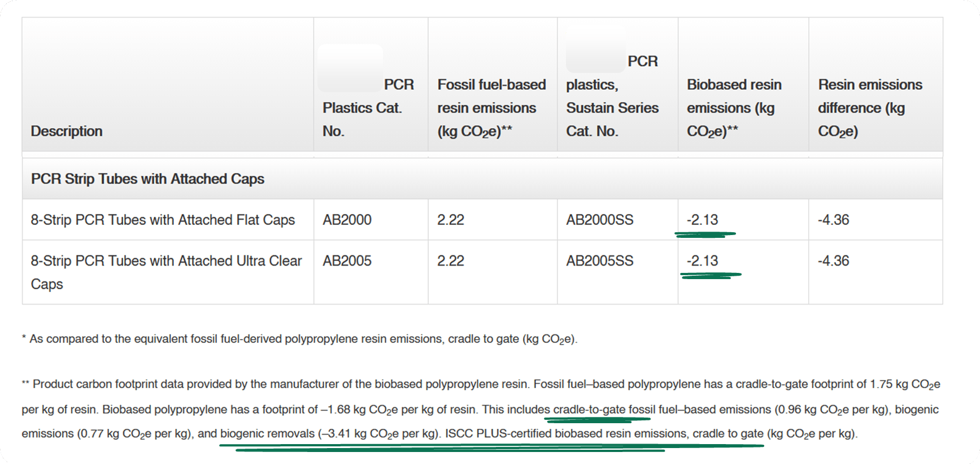980x465 pixels.
Task: Click catalog number AB2000SS
Action: [x=599, y=220]
